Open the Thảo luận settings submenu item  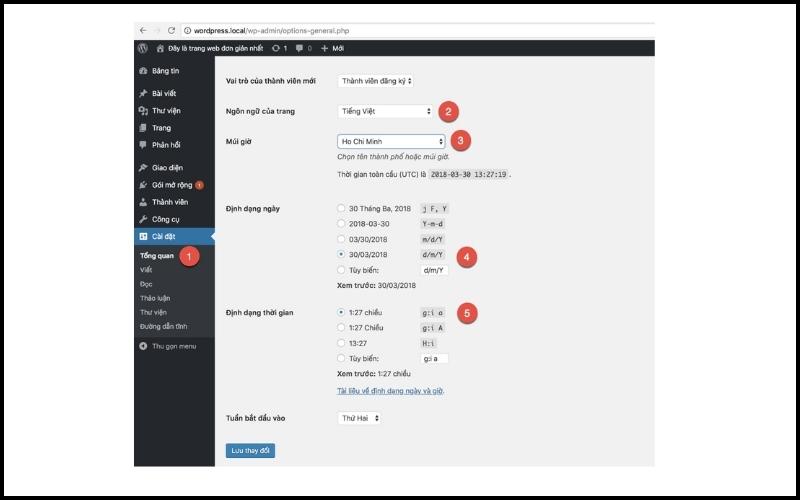click(x=156, y=298)
